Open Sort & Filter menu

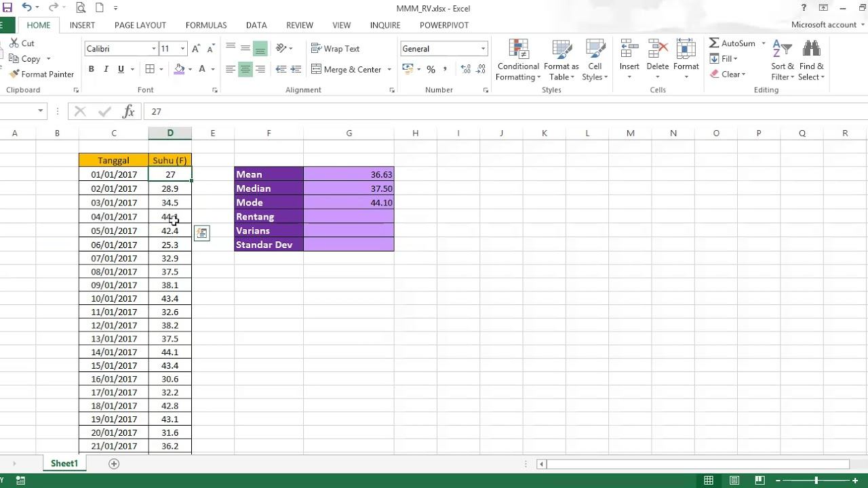[782, 60]
